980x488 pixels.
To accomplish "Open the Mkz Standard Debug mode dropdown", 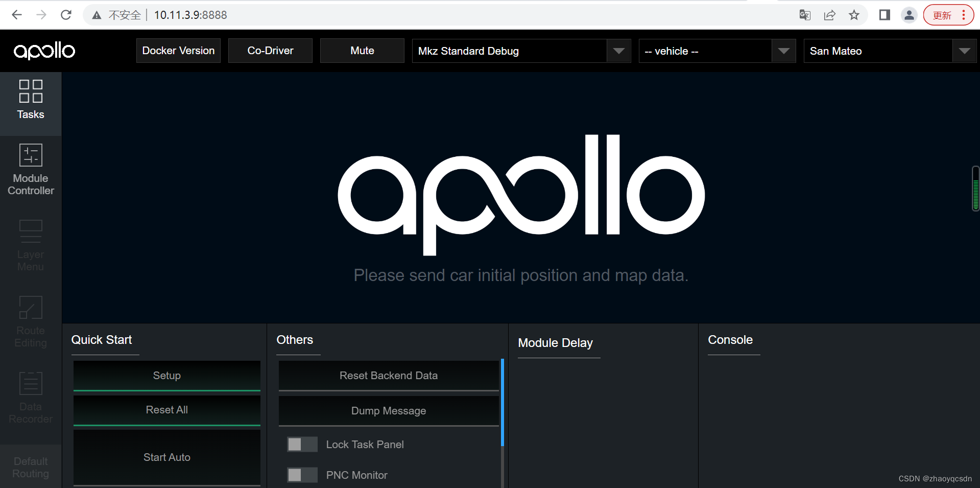I will click(x=521, y=51).
